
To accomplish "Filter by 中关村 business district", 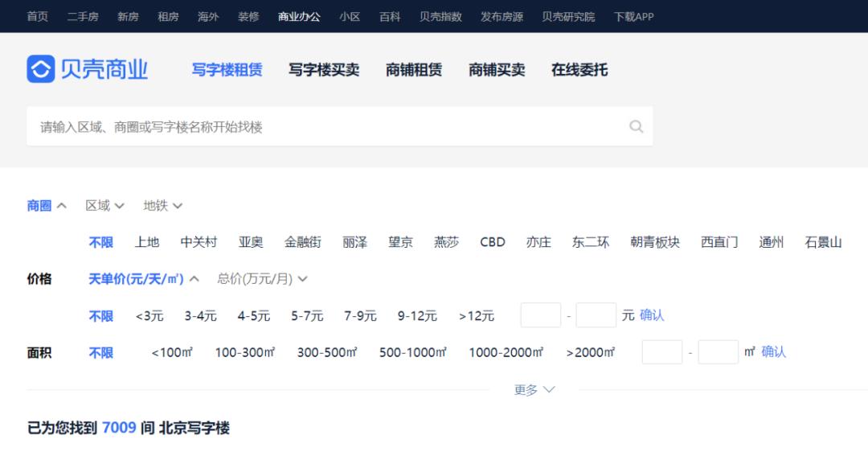I will click(199, 242).
